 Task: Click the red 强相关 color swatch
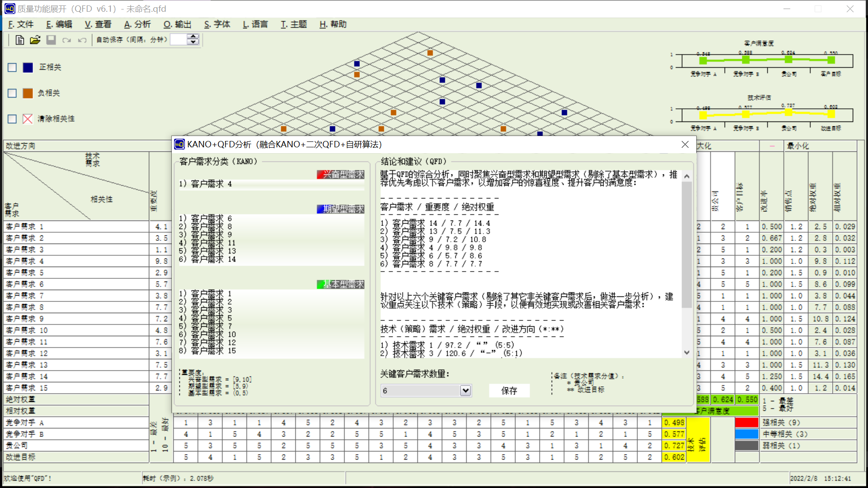[746, 422]
